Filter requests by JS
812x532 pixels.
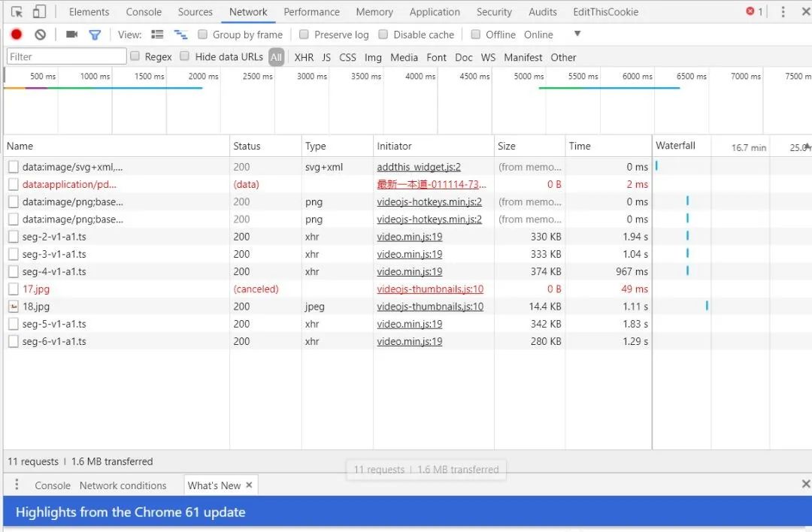point(326,57)
